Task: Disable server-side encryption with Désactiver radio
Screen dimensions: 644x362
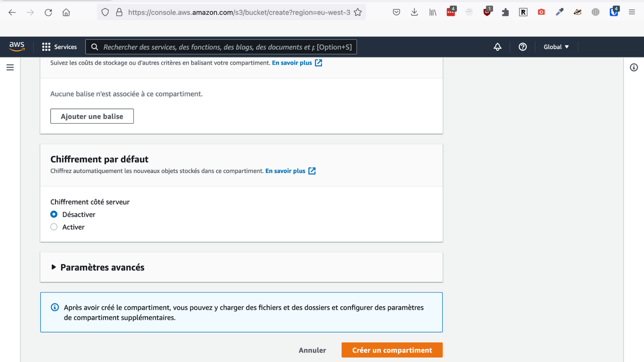Action: [54, 214]
